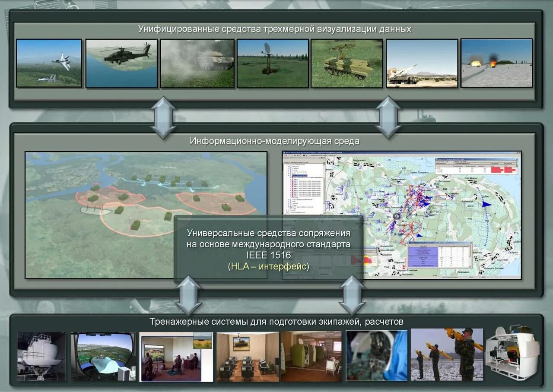Click the purple-column table window on the map
Screen dimensions: 553x392
tap(439, 255)
